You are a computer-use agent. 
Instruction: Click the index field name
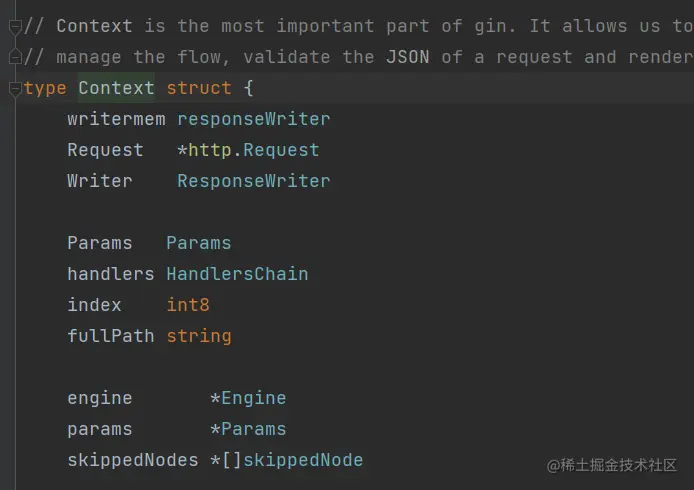94,305
